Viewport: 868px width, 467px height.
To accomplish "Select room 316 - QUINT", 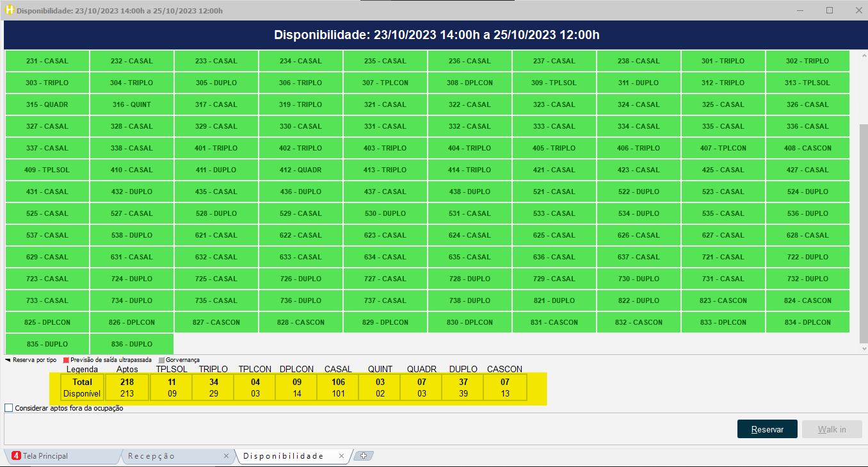I will pos(132,104).
